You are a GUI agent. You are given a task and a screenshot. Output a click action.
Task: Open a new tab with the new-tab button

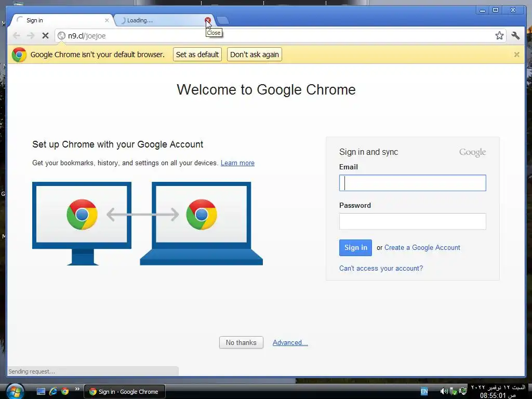click(223, 20)
